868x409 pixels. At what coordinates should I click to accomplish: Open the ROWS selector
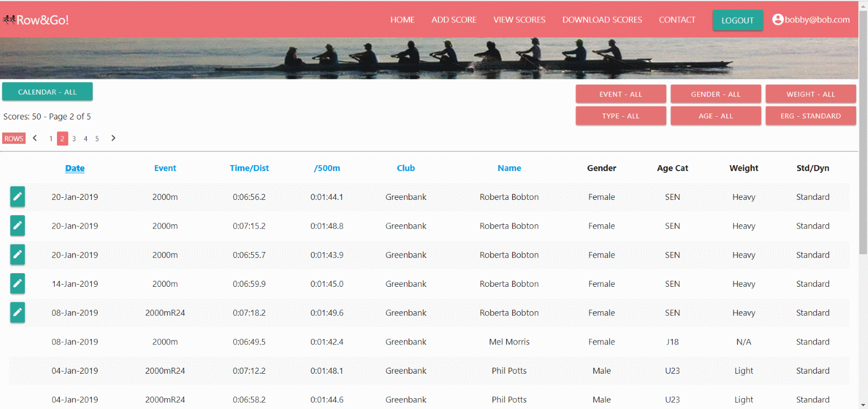[14, 139]
